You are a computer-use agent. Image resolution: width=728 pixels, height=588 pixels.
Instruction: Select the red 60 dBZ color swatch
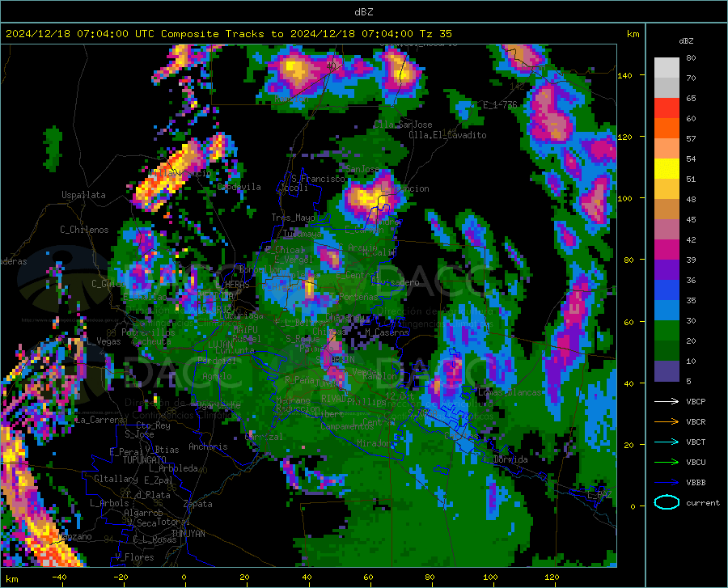(667, 108)
